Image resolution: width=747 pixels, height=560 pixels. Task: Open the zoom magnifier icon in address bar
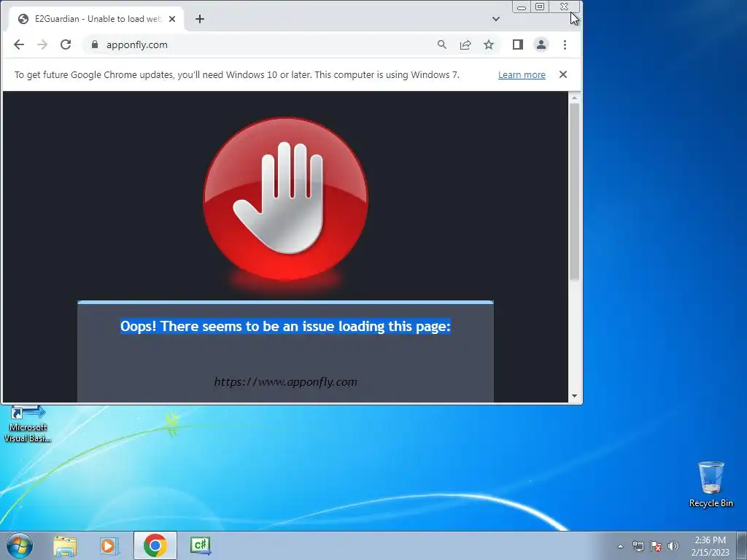pyautogui.click(x=441, y=44)
